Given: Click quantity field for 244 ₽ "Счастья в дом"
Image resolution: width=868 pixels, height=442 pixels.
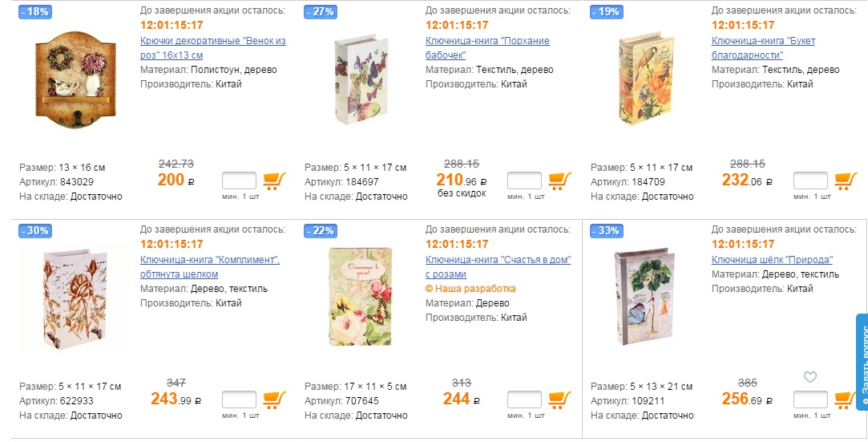Looking at the screenshot, I should (x=524, y=399).
